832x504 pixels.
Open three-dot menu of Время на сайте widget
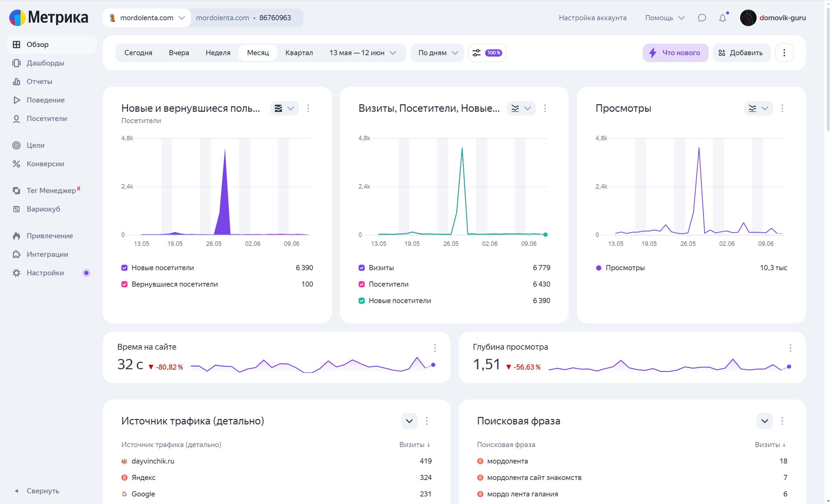[435, 348]
